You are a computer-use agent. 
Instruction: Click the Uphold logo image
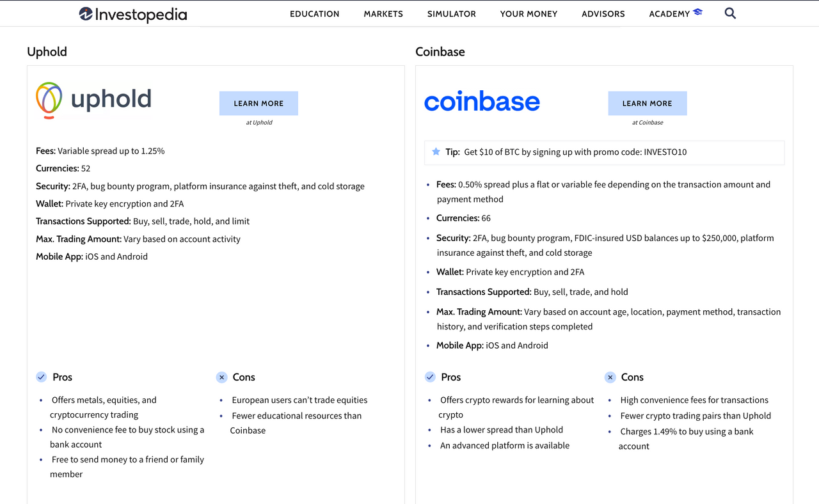point(93,100)
